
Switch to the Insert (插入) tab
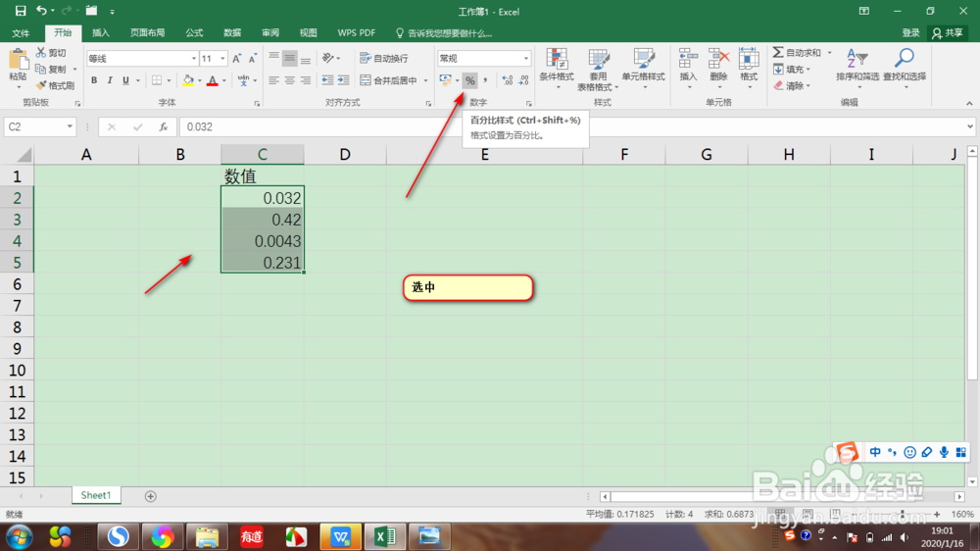point(101,32)
